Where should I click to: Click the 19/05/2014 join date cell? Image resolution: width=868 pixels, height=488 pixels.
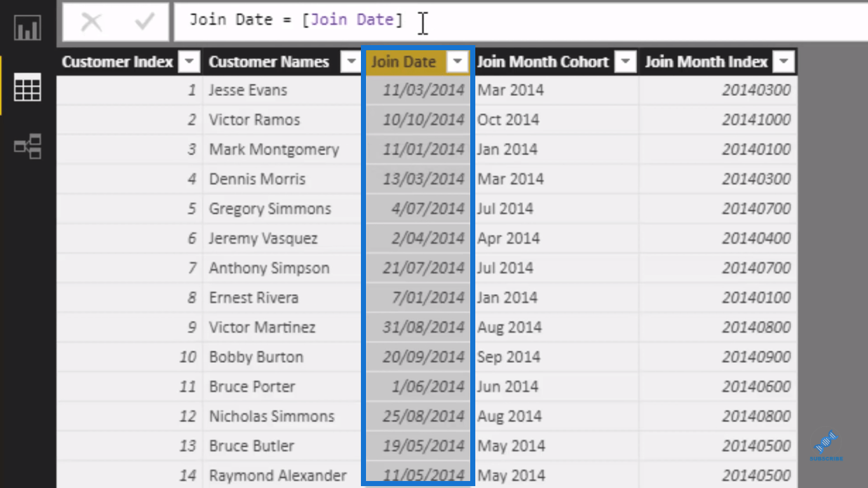point(417,446)
